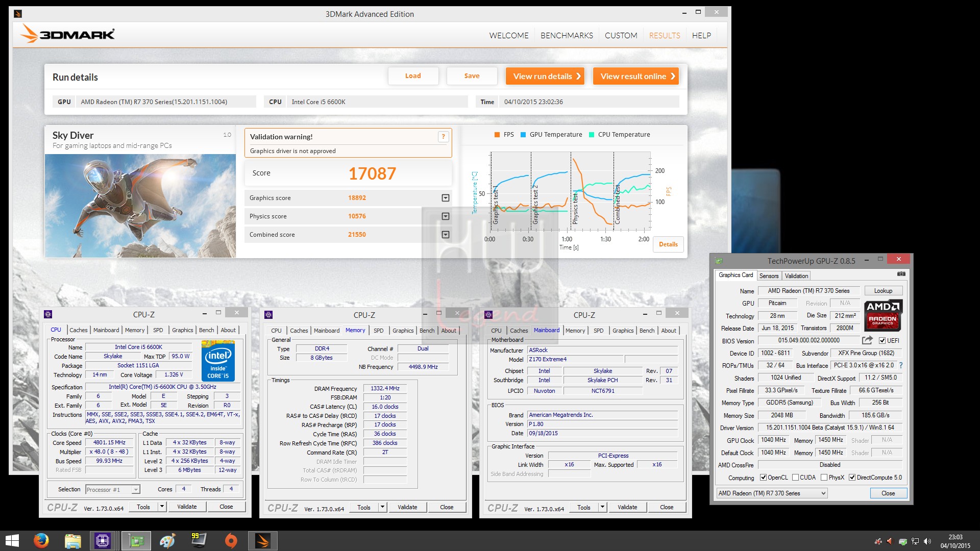This screenshot has height=551, width=980.
Task: Click the Sky Diver benchmark thumbnail
Action: click(x=140, y=206)
